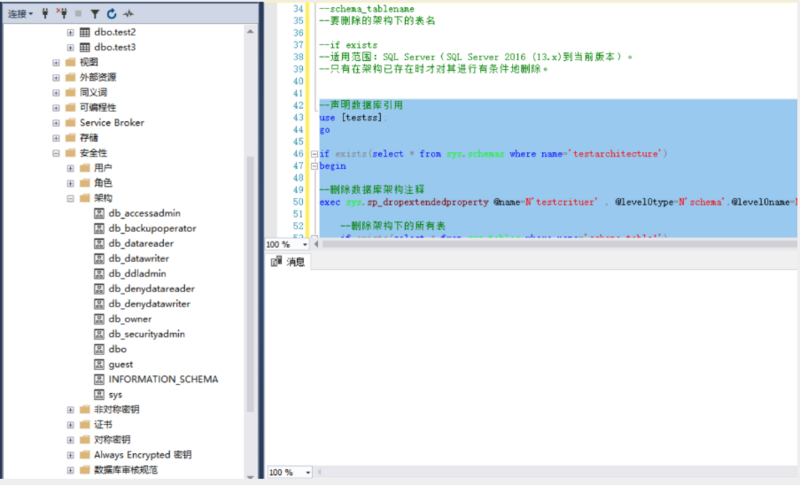
Task: Select the db_accessadmin schema icon
Action: (x=99, y=214)
